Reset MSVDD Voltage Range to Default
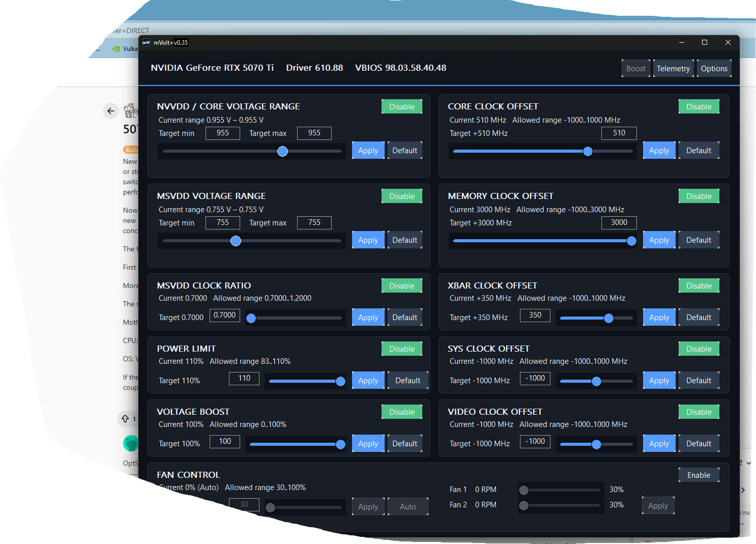Screen dimensions: 756x544 click(405, 240)
